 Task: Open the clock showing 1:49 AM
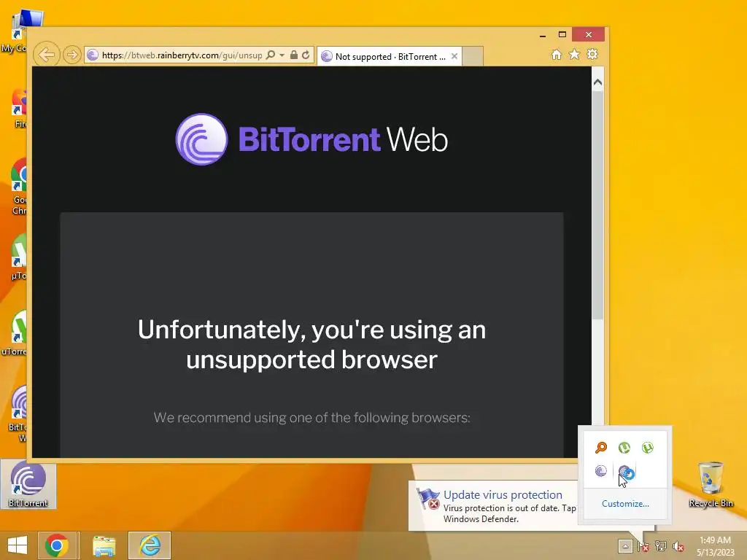715,545
